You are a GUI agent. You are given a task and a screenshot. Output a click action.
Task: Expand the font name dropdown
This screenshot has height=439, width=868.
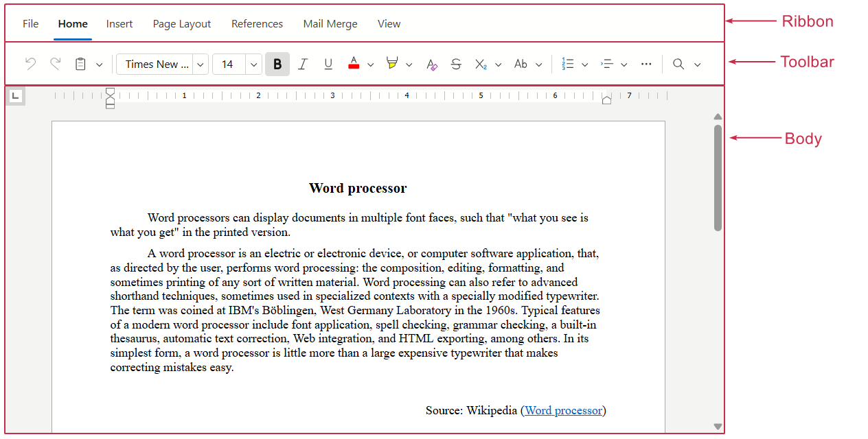[201, 64]
